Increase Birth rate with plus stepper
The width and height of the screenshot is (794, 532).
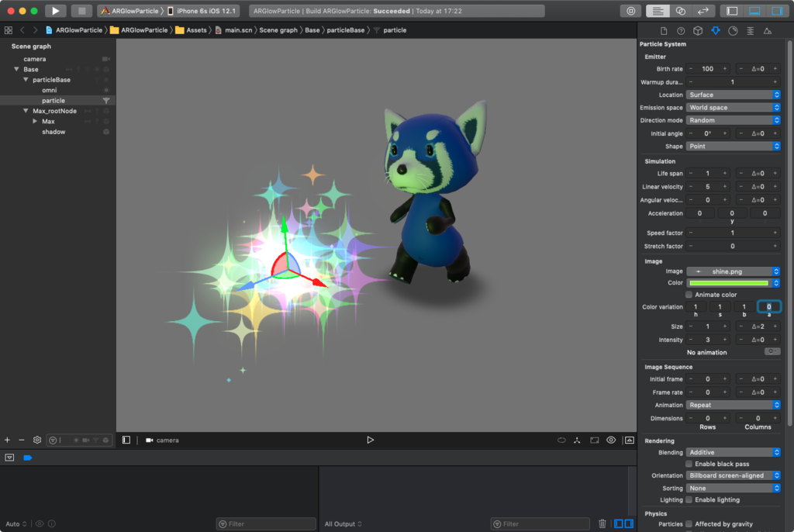[x=725, y=69]
